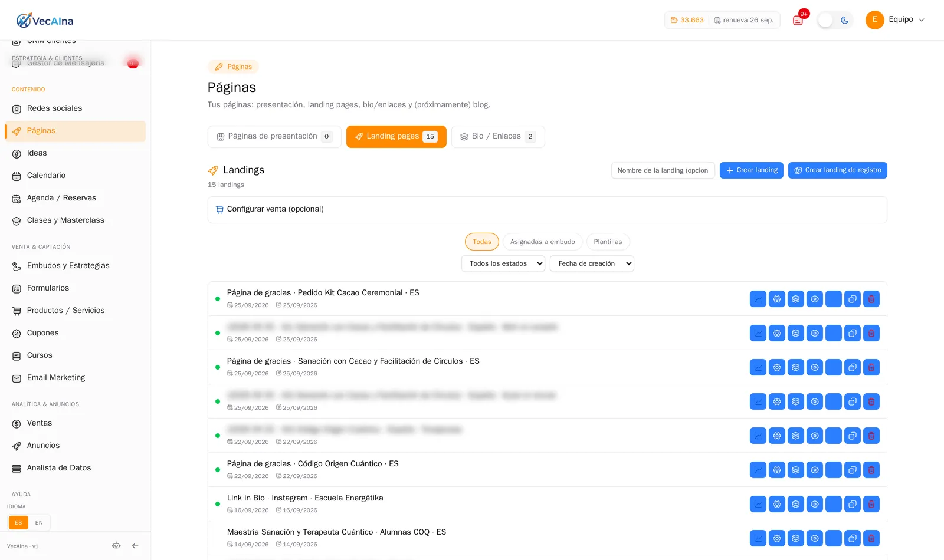
Task: Click Crear landing de registro button
Action: click(x=838, y=170)
